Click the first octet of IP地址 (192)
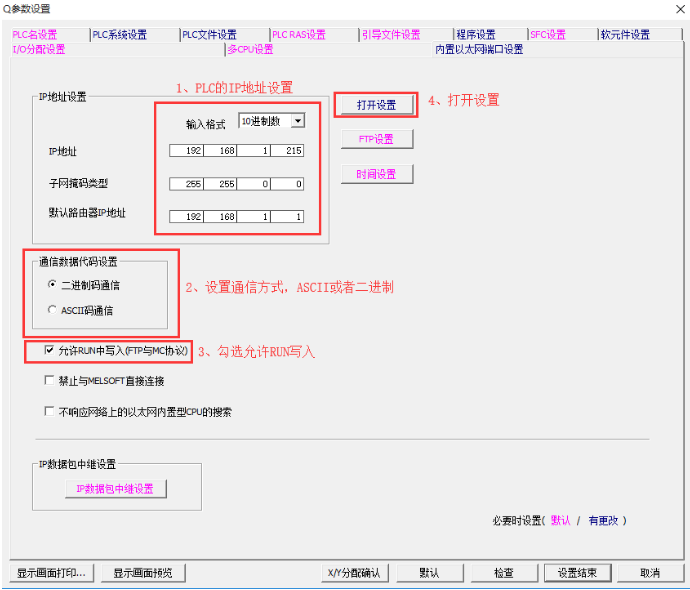 [186, 150]
